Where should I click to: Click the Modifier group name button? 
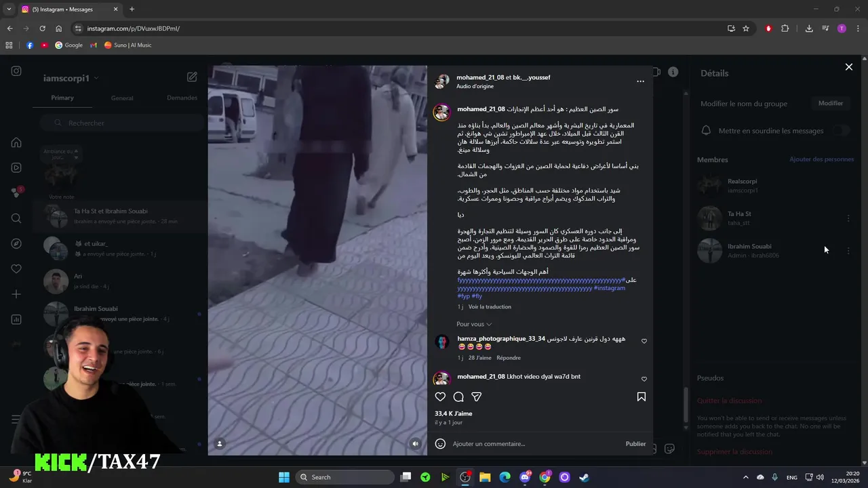(x=831, y=103)
